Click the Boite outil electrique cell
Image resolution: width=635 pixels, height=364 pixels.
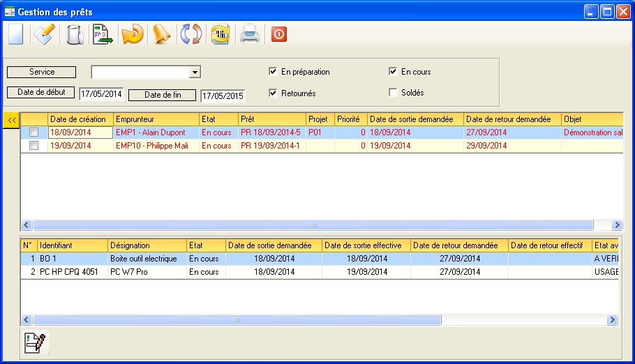point(147,259)
